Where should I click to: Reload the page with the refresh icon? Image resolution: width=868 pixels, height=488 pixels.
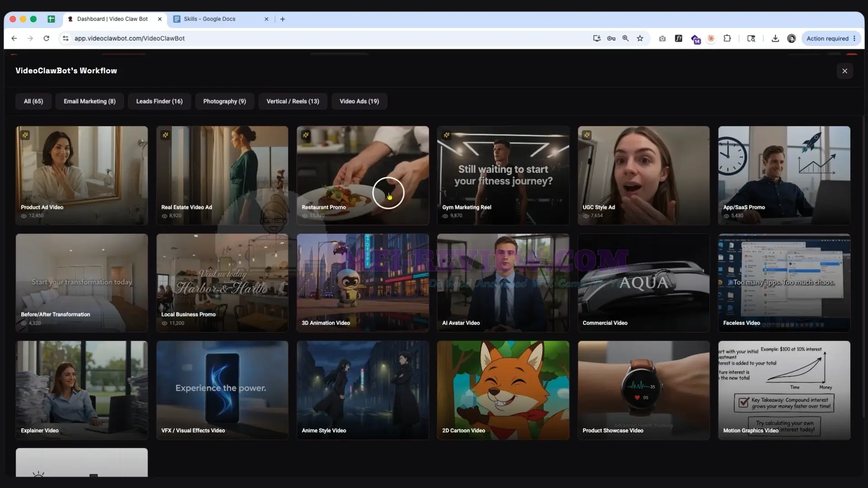[x=46, y=38]
